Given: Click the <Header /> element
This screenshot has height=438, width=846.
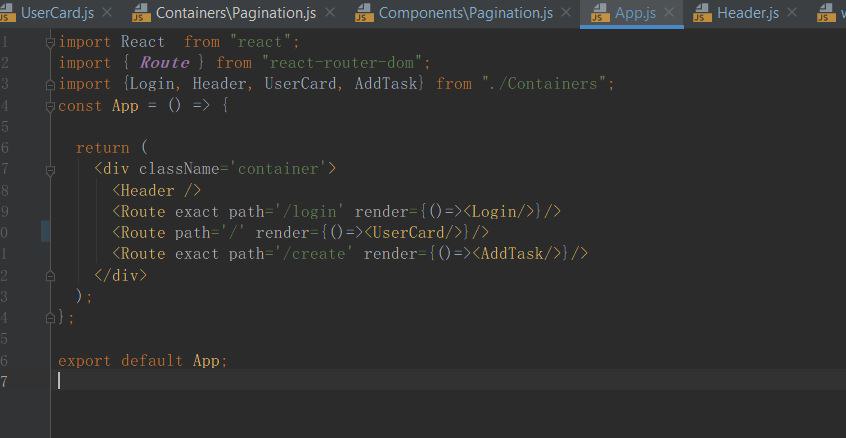Looking at the screenshot, I should coord(157,190).
